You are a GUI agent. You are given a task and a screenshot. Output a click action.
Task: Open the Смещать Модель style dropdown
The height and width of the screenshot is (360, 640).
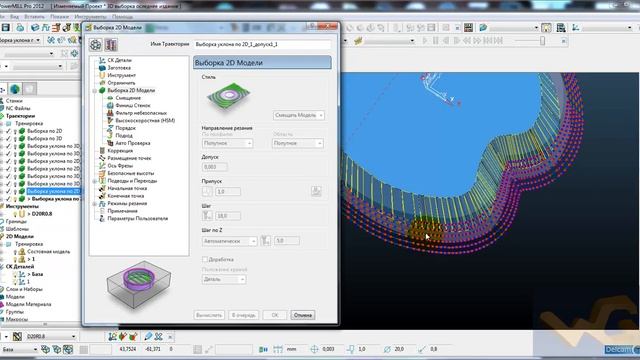pyautogui.click(x=299, y=116)
